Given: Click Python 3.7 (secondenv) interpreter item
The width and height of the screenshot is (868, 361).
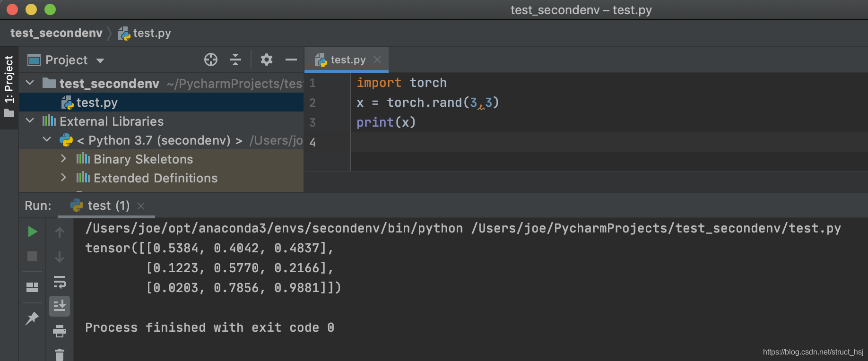Looking at the screenshot, I should 159,140.
